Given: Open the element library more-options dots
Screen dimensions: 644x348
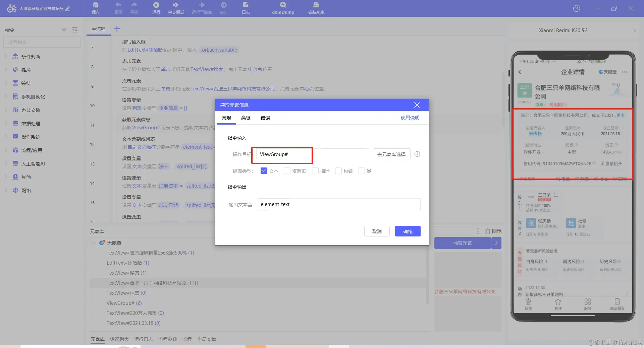Looking at the screenshot, I should coord(478,231).
